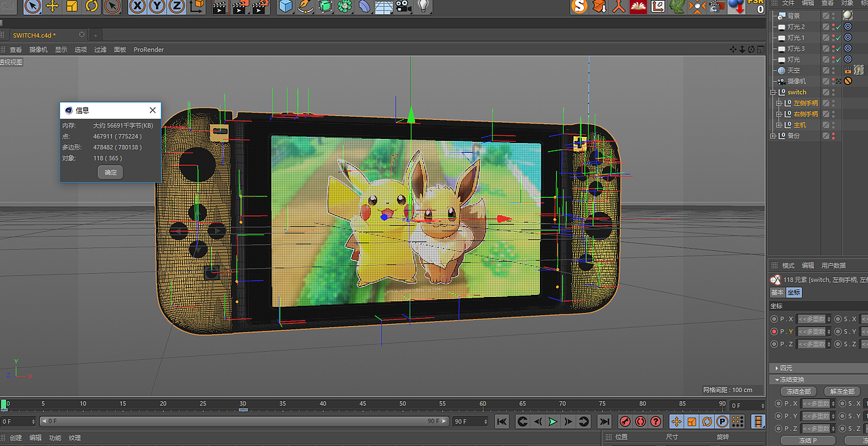
Task: Add a camera object from toolbar
Action: point(403,6)
